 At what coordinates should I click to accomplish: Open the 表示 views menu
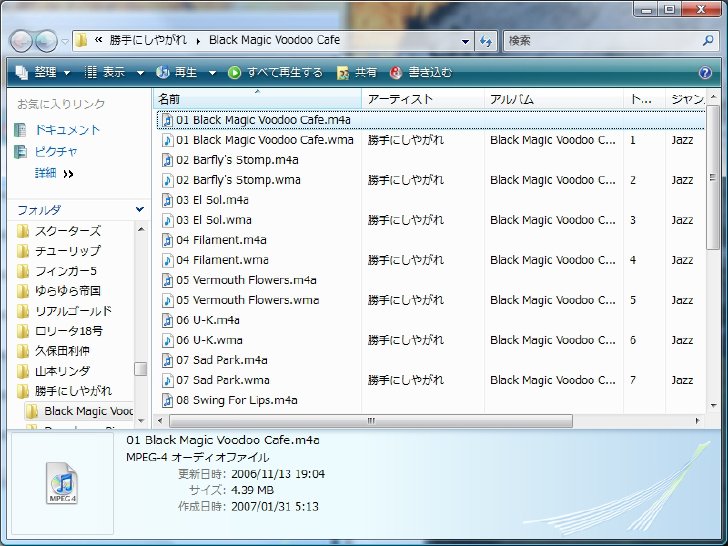click(x=105, y=72)
